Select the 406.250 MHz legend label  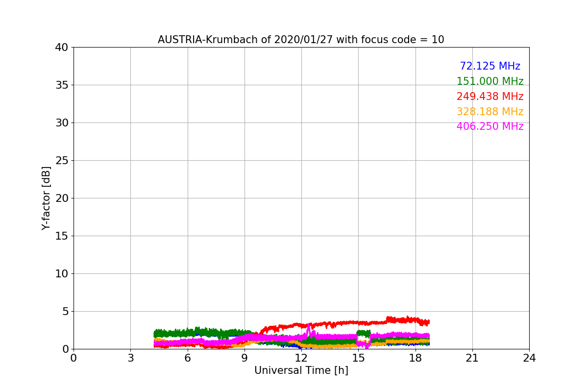(490, 127)
